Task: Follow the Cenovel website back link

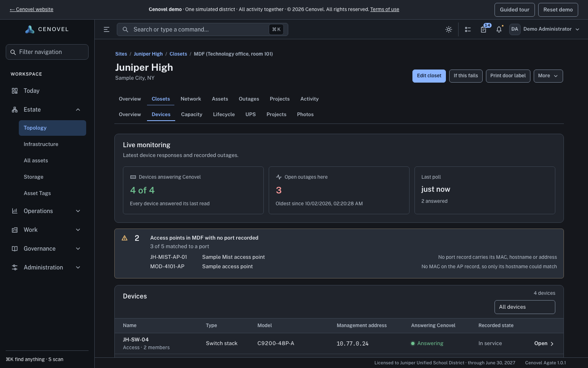Action: point(31,9)
